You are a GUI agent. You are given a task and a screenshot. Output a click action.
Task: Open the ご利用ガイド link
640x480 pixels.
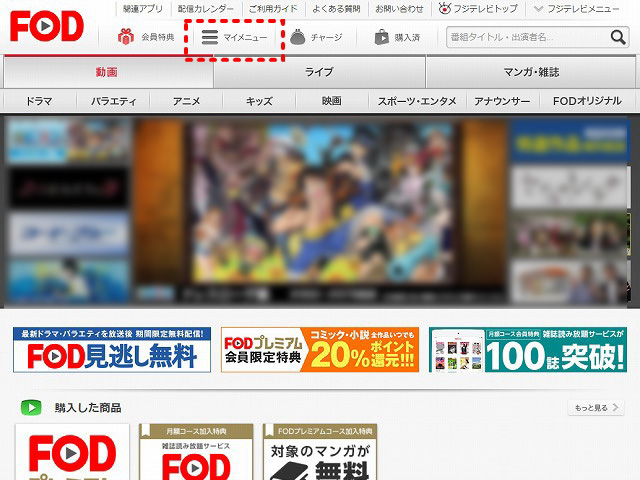pyautogui.click(x=273, y=9)
